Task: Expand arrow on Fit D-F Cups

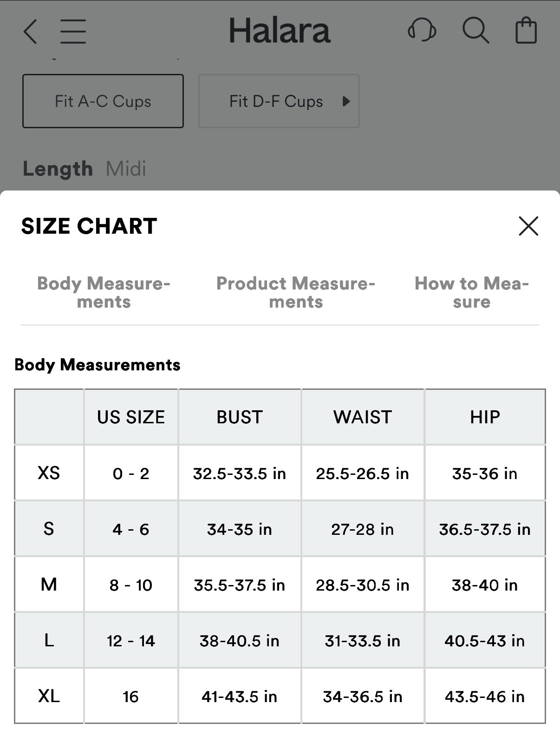Action: pyautogui.click(x=346, y=101)
